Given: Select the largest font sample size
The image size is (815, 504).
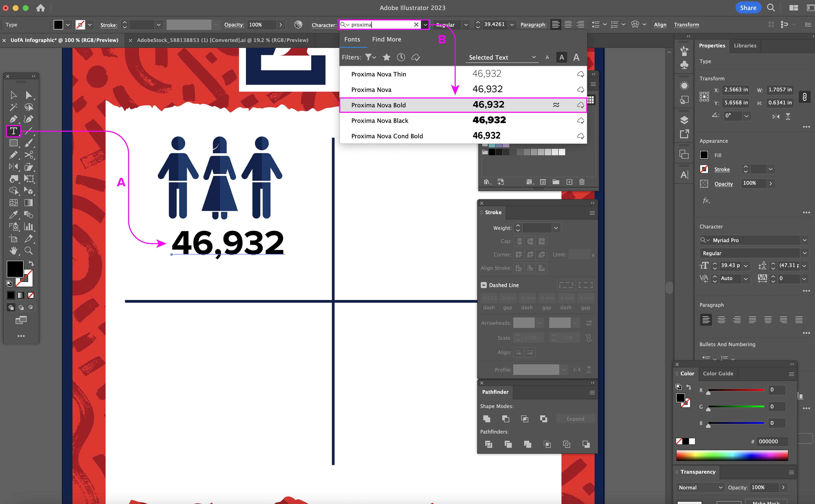Looking at the screenshot, I should click(x=576, y=57).
